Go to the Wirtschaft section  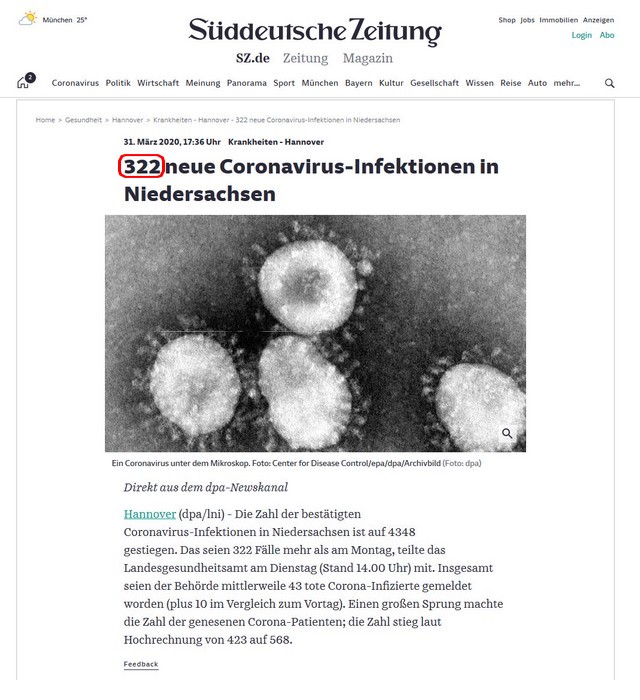(x=158, y=83)
